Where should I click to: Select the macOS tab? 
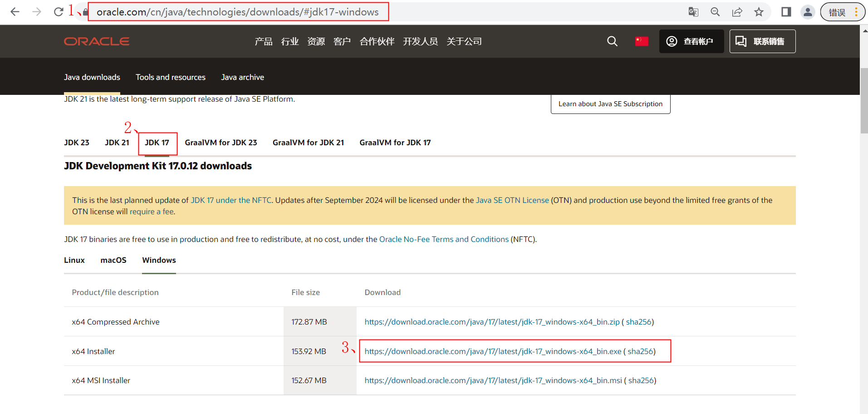(x=113, y=260)
